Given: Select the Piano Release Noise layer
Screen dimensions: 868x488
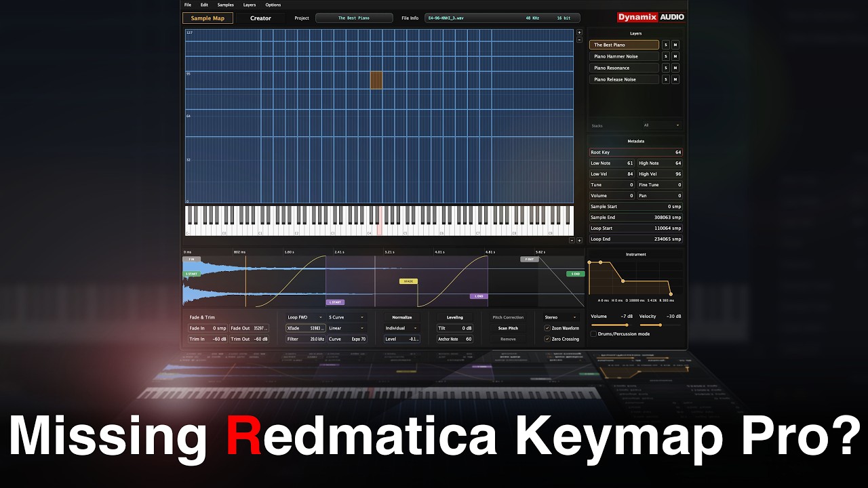Looking at the screenshot, I should pos(624,79).
